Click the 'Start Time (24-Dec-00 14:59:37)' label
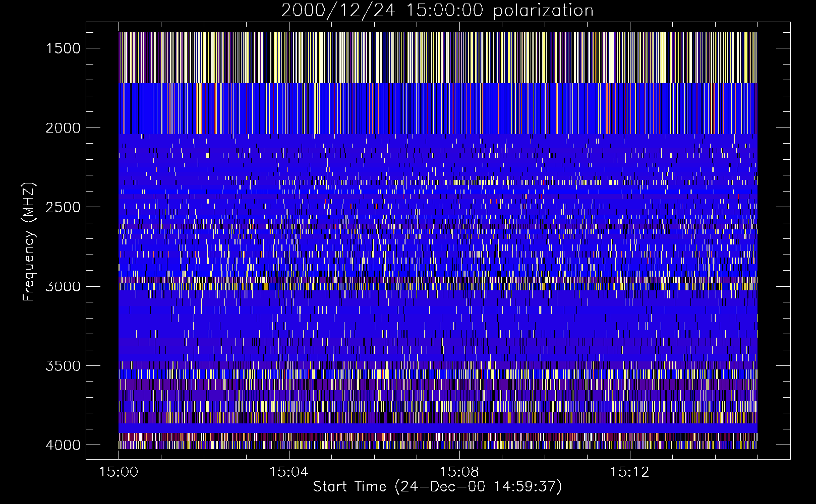 [x=437, y=487]
